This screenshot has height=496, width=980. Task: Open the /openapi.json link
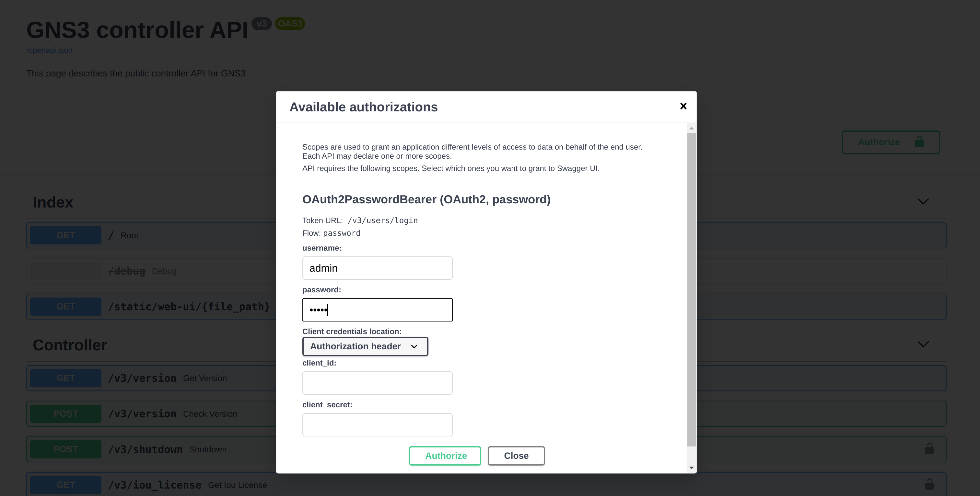pos(49,50)
